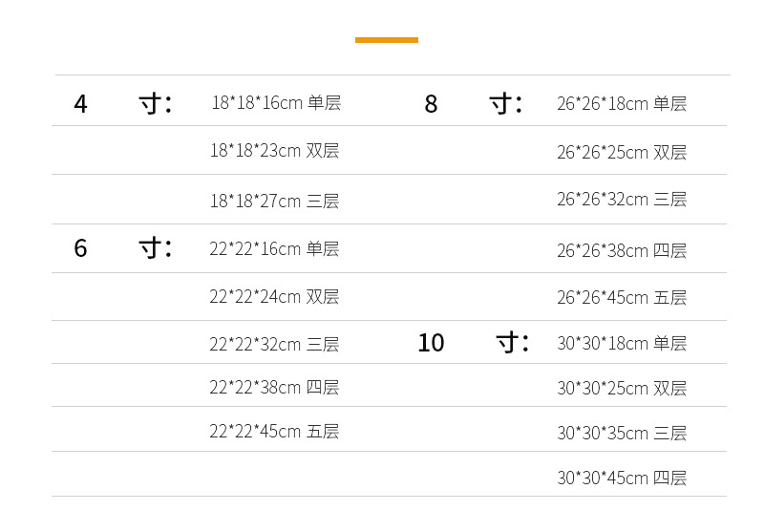
Task: Select the 22*22*16cm 单层 entry
Action: [275, 249]
